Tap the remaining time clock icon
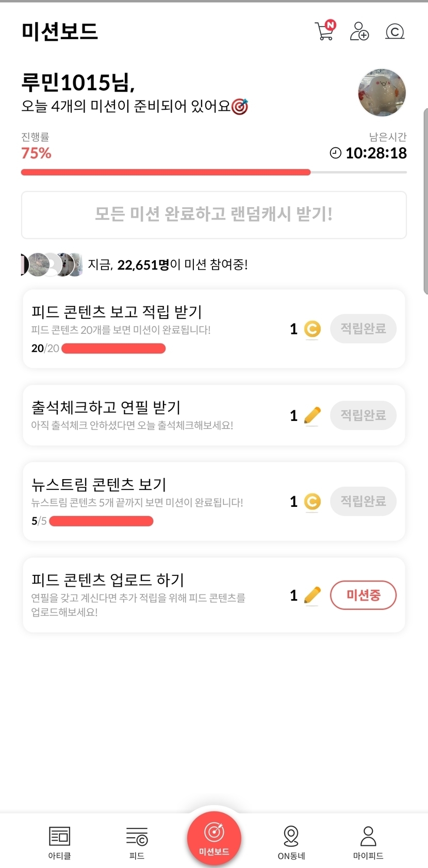 (x=336, y=153)
